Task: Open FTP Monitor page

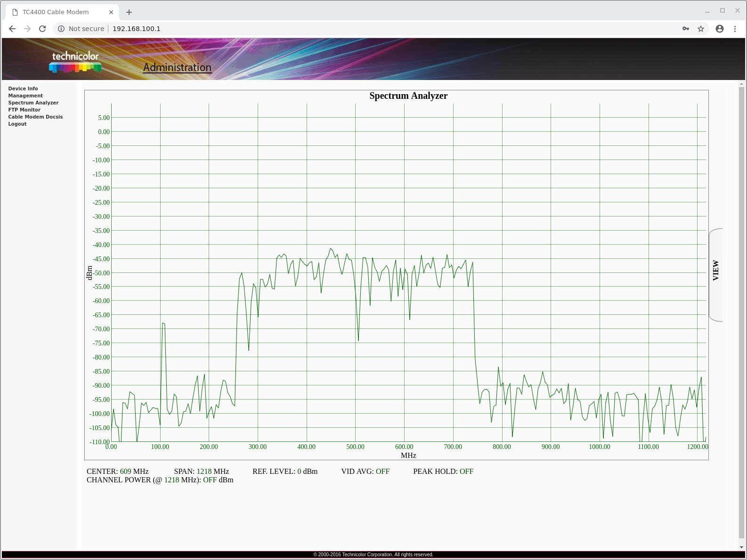Action: coord(24,110)
